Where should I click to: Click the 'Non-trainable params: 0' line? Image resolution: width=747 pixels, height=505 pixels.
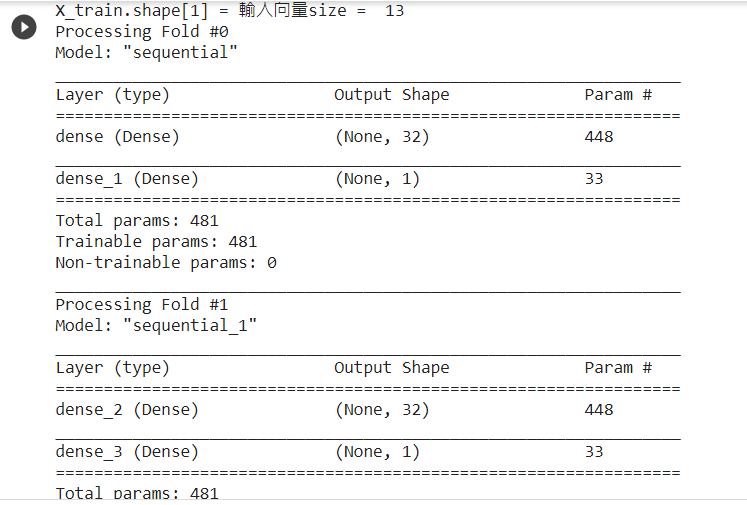tap(166, 263)
